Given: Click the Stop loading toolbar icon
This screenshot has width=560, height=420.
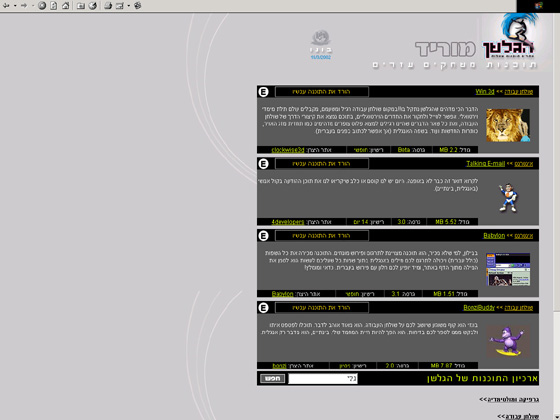Looking at the screenshot, I should 42,5.
